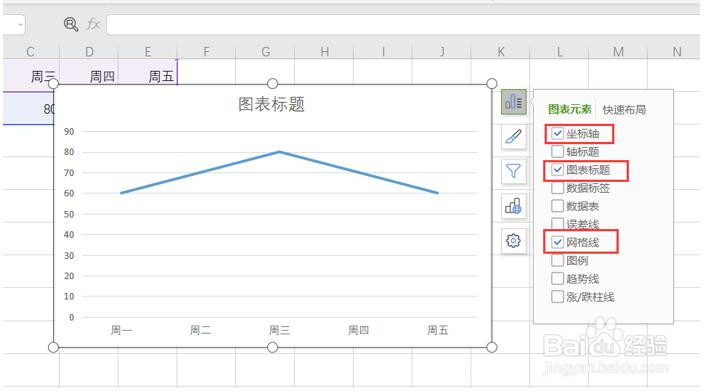Click the 90 value axis label

point(69,131)
